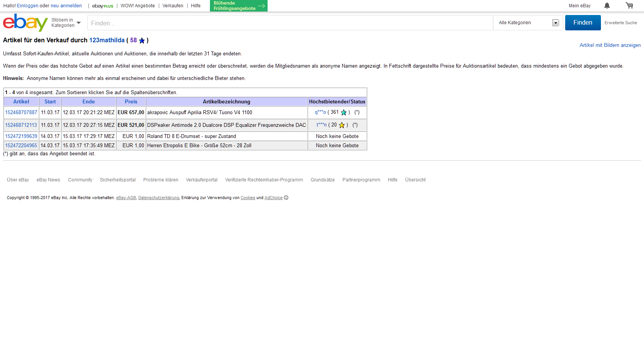Open item number 152472204965

tap(21, 146)
